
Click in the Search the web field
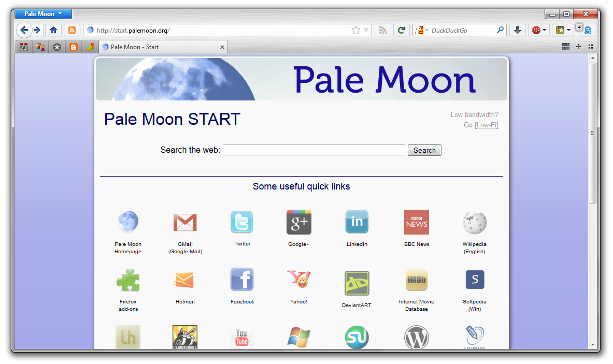(x=314, y=150)
